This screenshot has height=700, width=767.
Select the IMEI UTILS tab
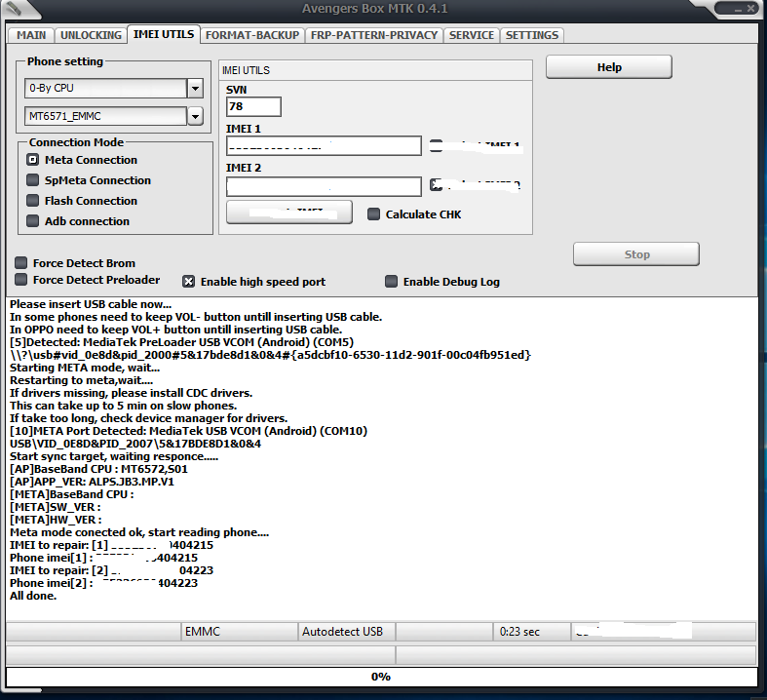(x=164, y=34)
